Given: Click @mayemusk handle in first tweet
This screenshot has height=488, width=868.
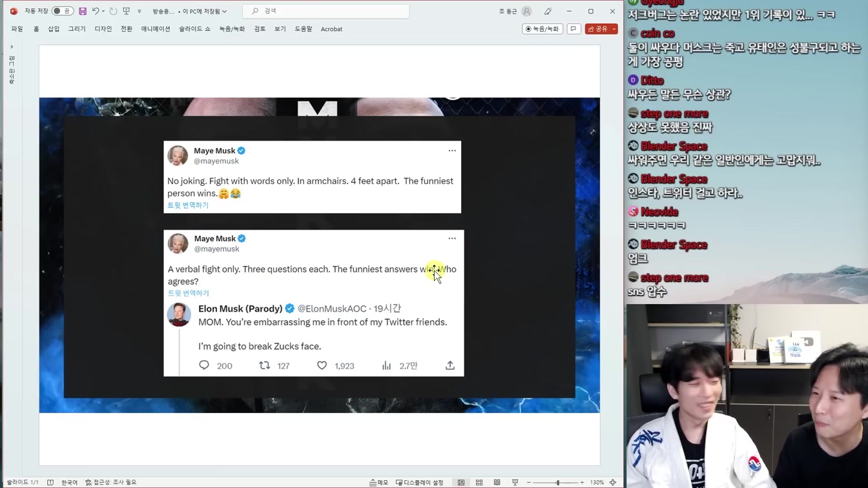Looking at the screenshot, I should click(x=216, y=161).
